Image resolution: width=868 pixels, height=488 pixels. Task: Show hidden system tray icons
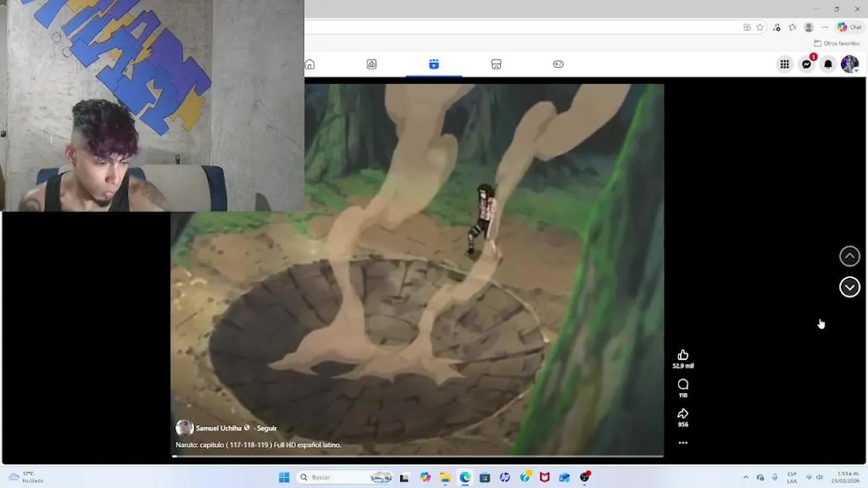pos(746,477)
